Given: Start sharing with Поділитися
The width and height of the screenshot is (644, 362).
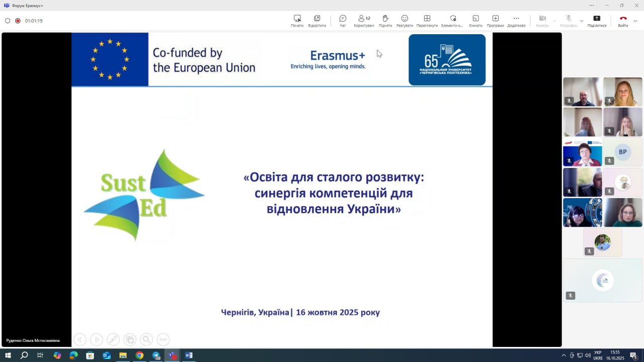Looking at the screenshot, I should coord(597,21).
